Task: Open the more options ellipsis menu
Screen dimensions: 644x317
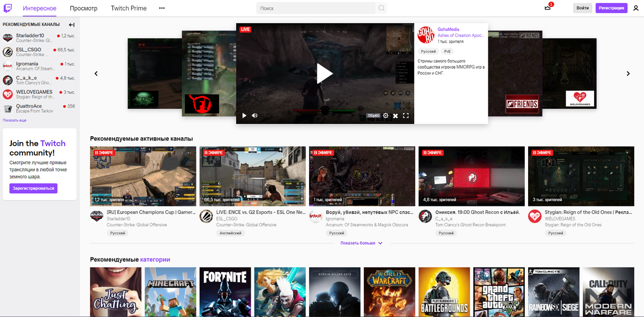Action: (162, 8)
